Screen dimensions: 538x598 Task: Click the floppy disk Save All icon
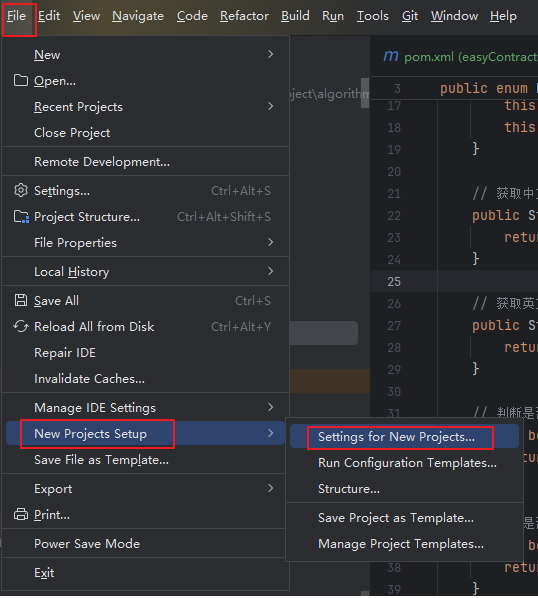21,301
